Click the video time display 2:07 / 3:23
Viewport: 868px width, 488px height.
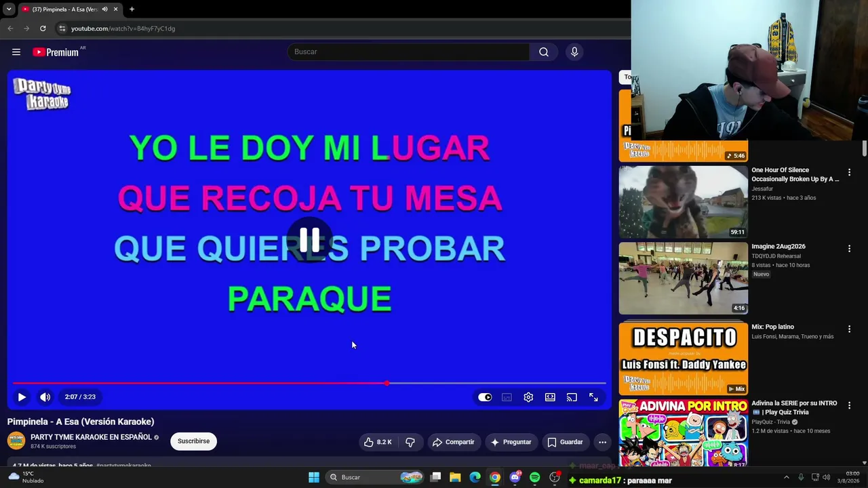80,397
